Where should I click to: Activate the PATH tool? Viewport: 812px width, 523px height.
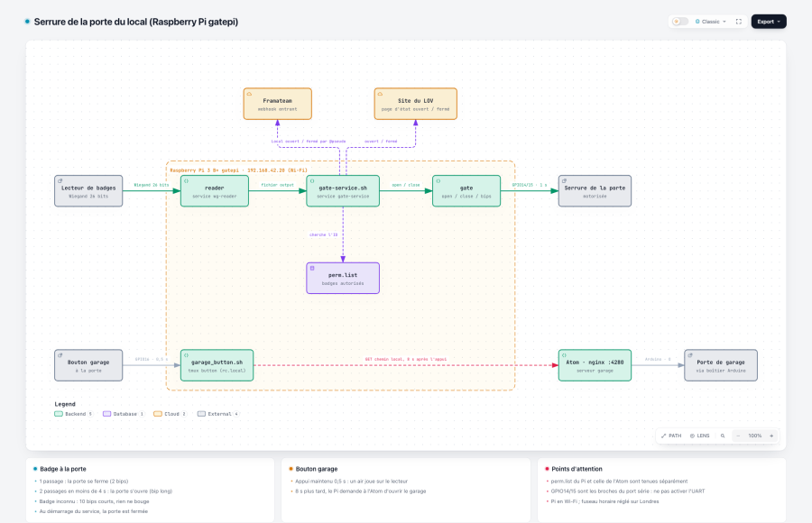pos(671,436)
